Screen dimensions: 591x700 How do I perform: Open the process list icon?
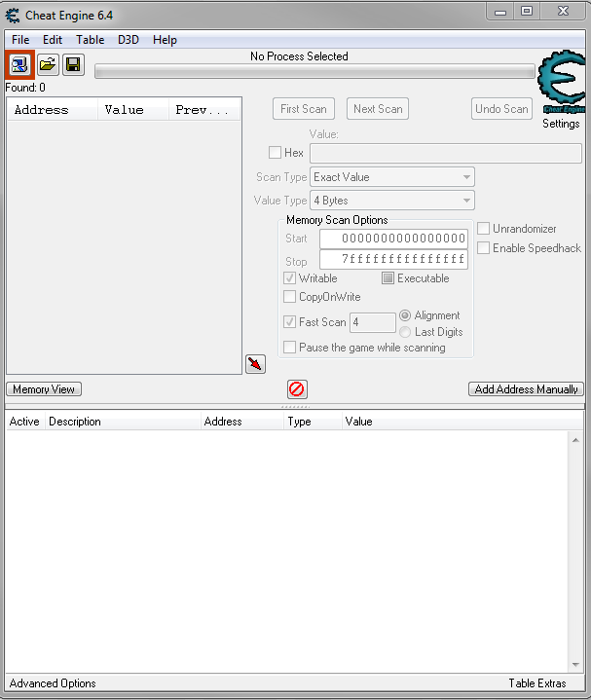point(19,65)
